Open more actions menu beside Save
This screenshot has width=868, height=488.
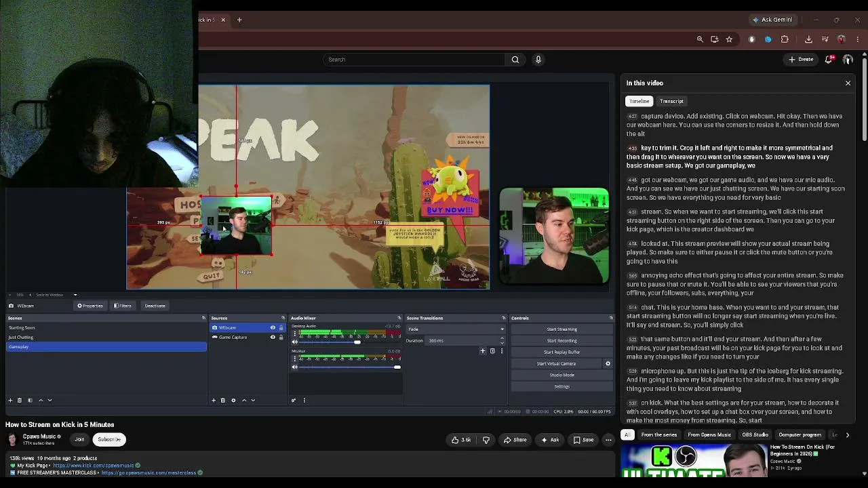[x=608, y=440]
